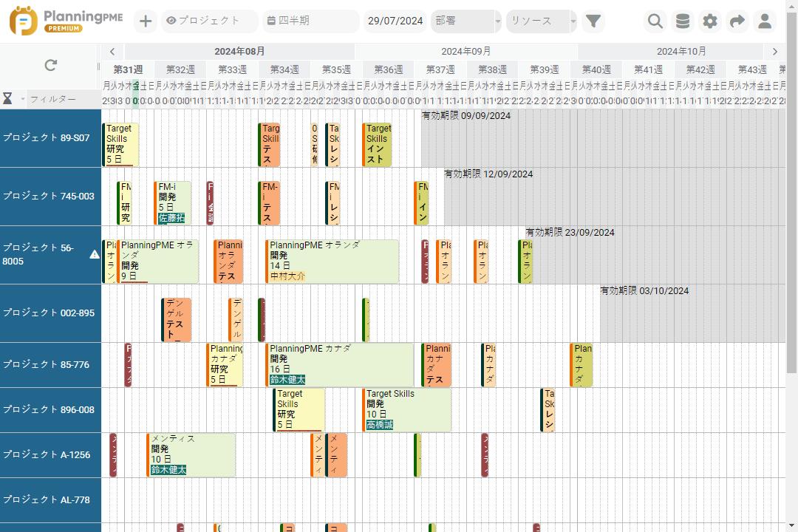Image resolution: width=798 pixels, height=532 pixels.
Task: Click the 29/07/2024 date field
Action: (395, 21)
